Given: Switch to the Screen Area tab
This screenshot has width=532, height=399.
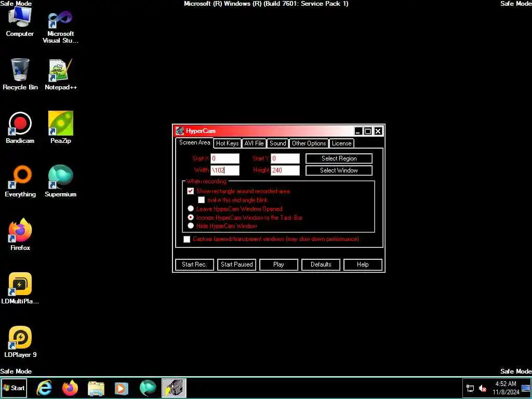Looking at the screenshot, I should 194,142.
